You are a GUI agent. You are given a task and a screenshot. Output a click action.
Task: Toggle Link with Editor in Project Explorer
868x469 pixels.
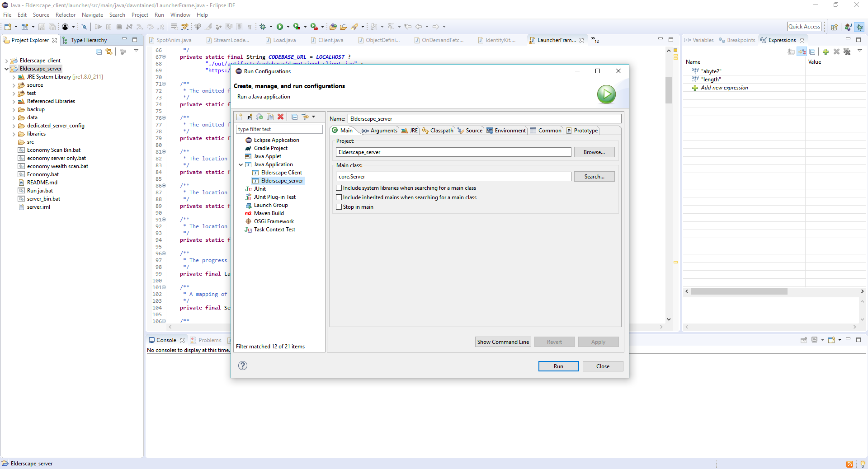tap(109, 52)
